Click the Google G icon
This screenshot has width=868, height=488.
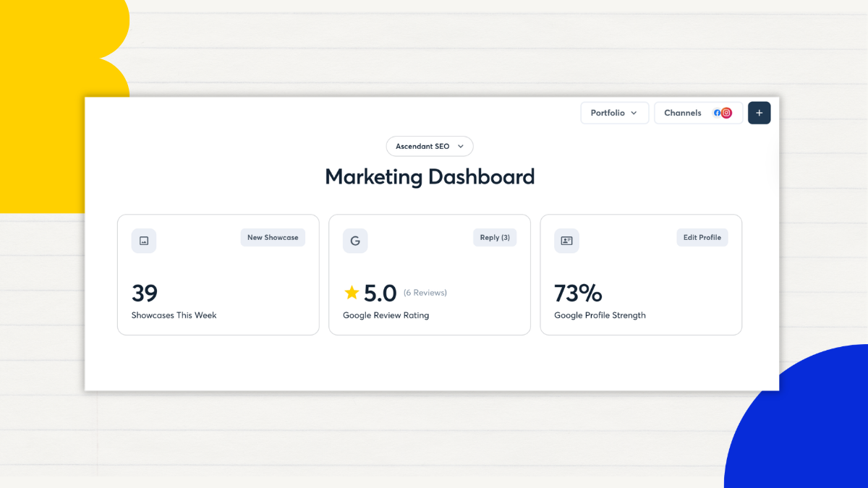pyautogui.click(x=355, y=241)
